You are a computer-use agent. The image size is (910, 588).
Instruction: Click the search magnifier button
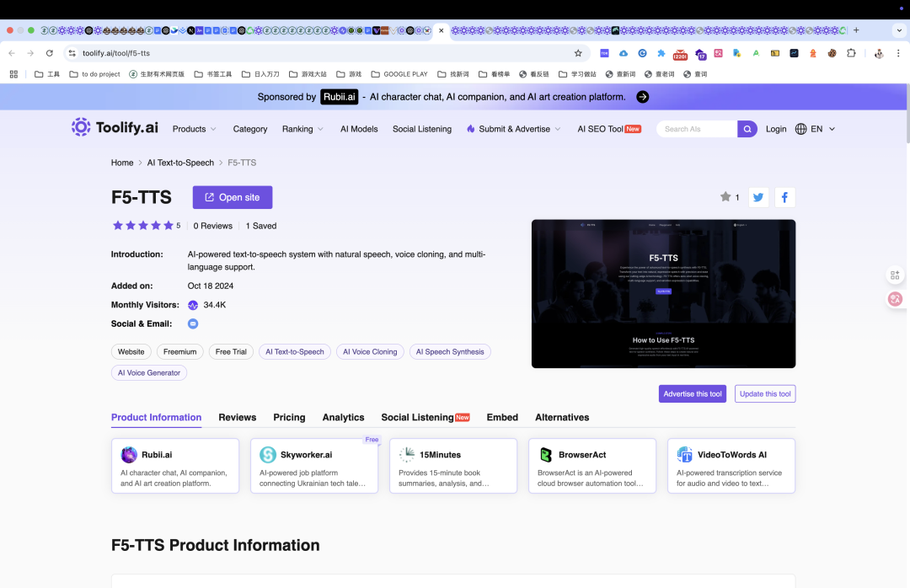pos(747,129)
